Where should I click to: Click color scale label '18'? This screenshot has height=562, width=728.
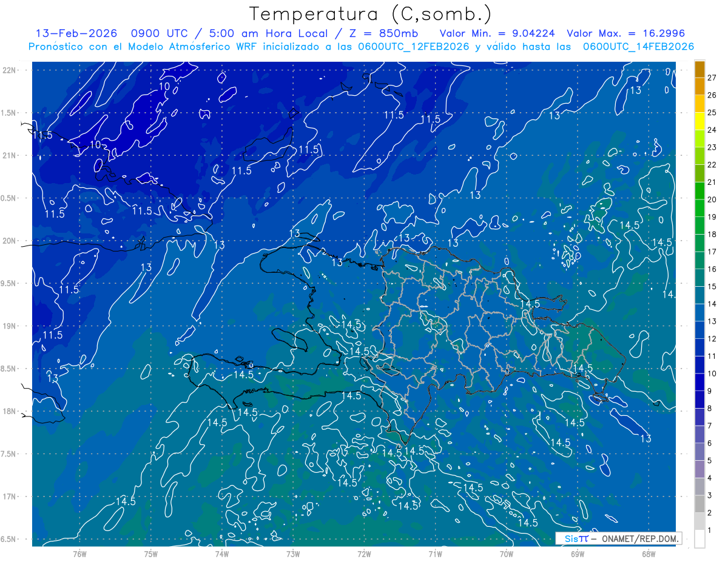712,234
